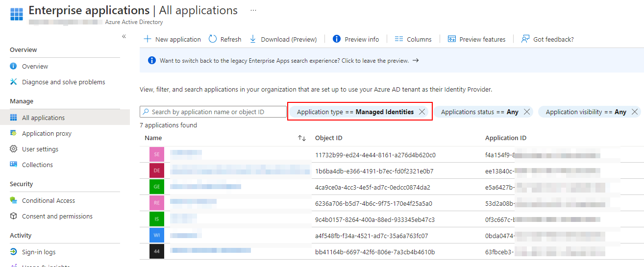
Task: Download the applications list (Preview)
Action: coord(283,39)
